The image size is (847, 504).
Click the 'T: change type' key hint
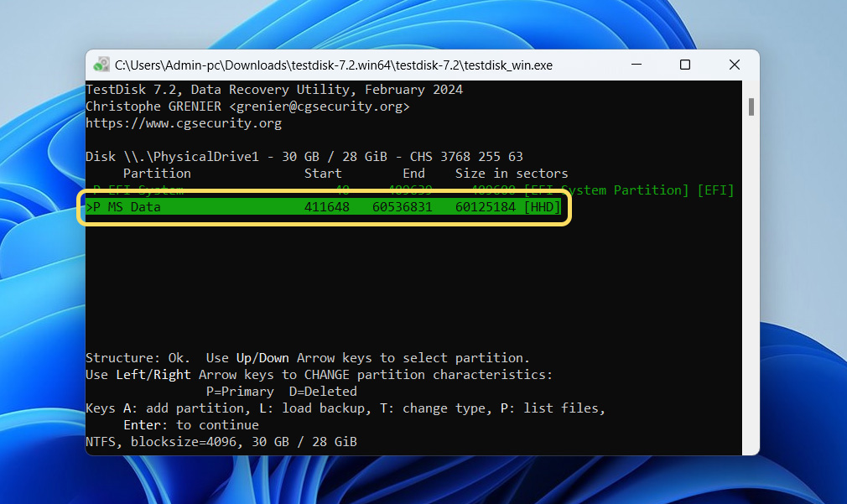pos(436,408)
